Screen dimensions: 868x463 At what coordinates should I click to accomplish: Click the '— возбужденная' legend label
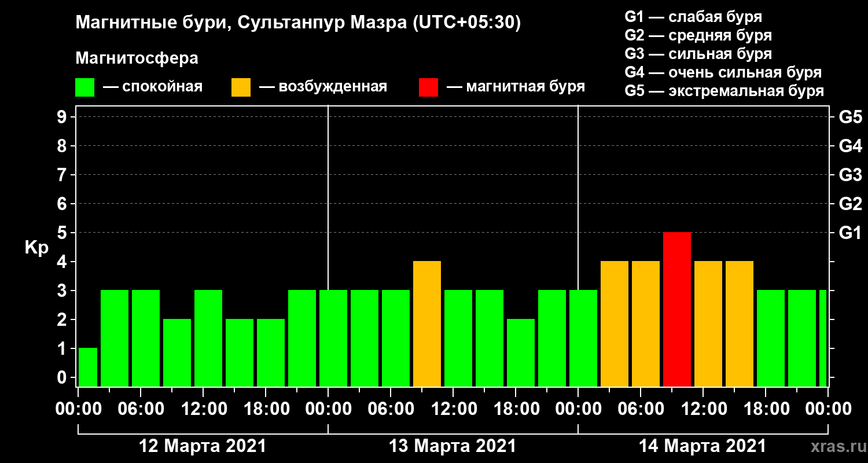(323, 87)
